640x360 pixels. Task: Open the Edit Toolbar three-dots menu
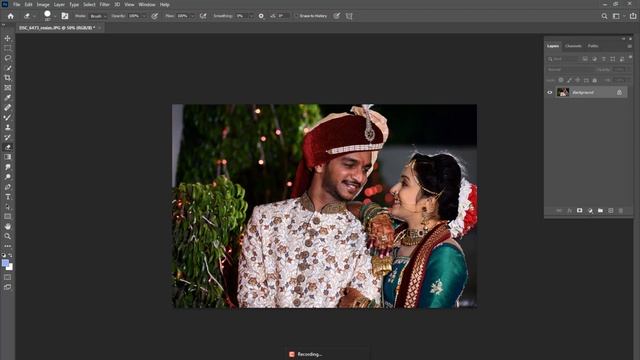[7, 246]
